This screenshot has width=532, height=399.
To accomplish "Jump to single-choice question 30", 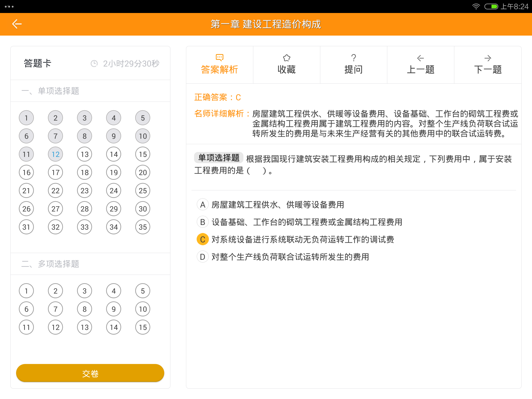I will 143,209.
